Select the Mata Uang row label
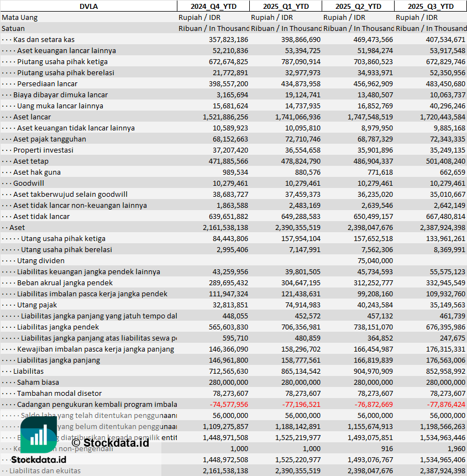 click(20, 18)
